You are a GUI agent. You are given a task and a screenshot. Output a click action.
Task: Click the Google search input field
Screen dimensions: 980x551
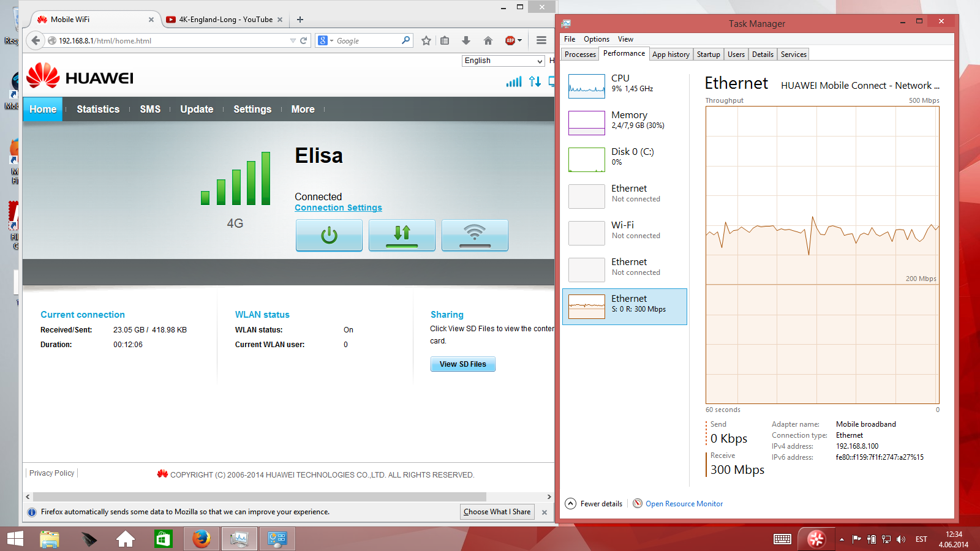tap(367, 40)
